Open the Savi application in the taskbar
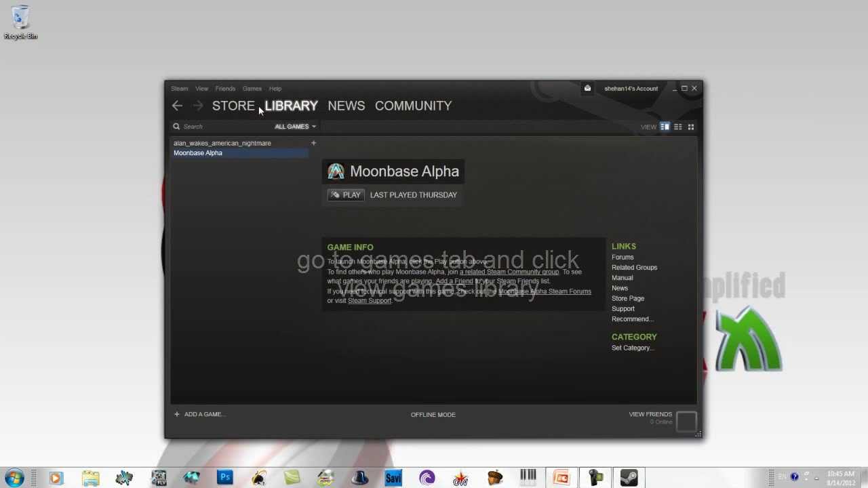The height and width of the screenshot is (488, 868). pyautogui.click(x=393, y=477)
